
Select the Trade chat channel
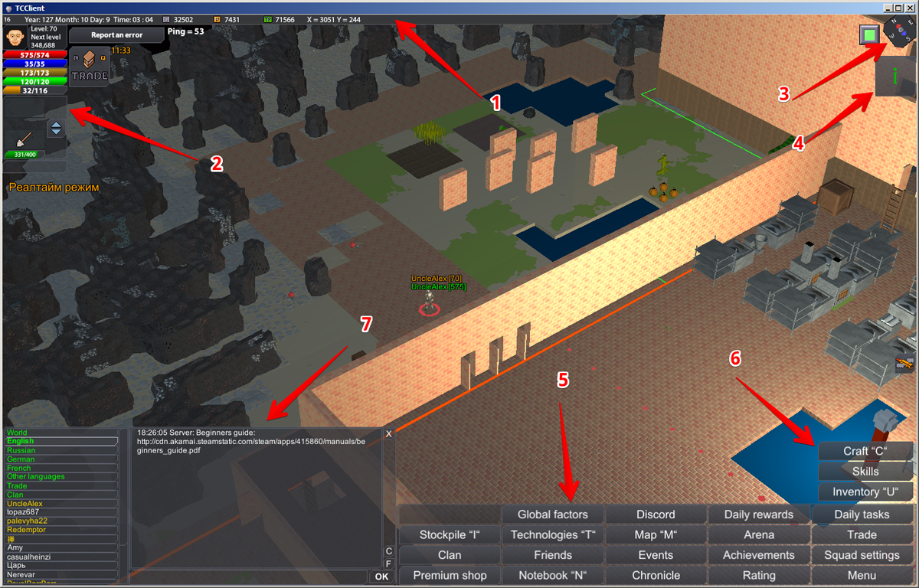61,486
